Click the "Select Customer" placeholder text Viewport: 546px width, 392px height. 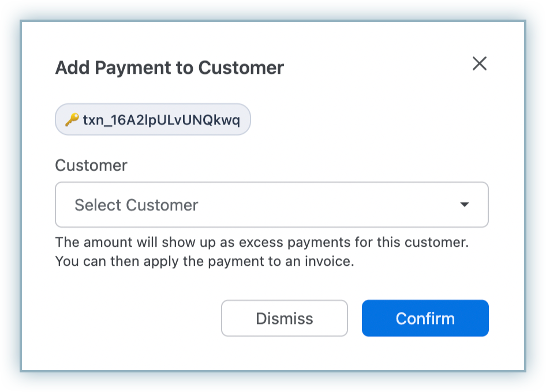pos(136,205)
